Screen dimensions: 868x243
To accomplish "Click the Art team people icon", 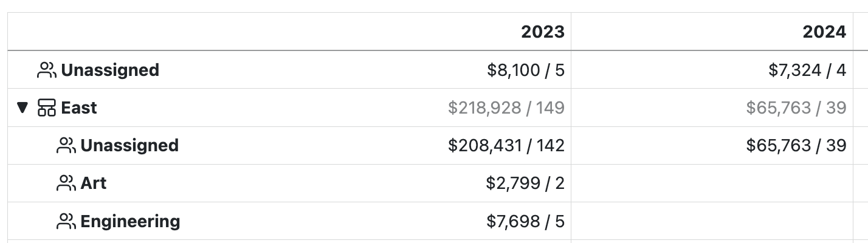I will [x=66, y=183].
